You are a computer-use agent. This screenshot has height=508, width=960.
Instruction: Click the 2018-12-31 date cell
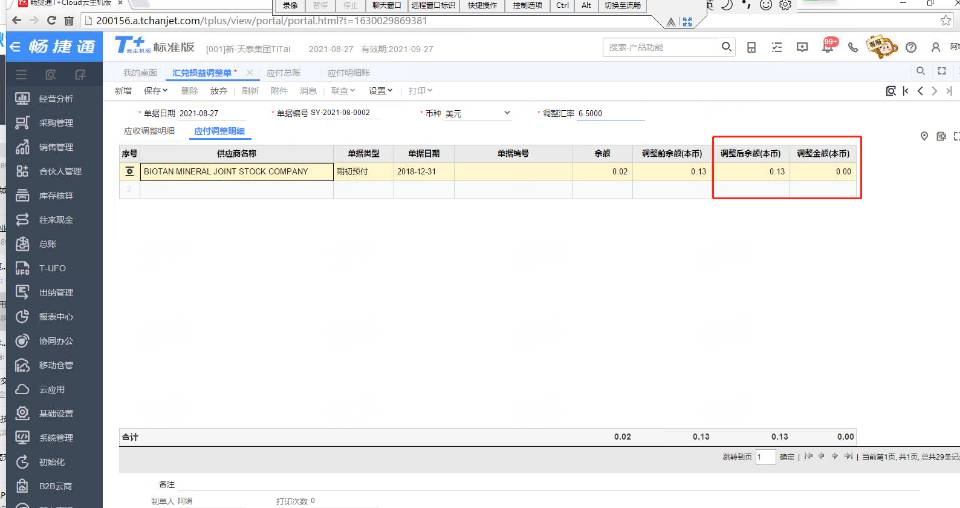[424, 171]
